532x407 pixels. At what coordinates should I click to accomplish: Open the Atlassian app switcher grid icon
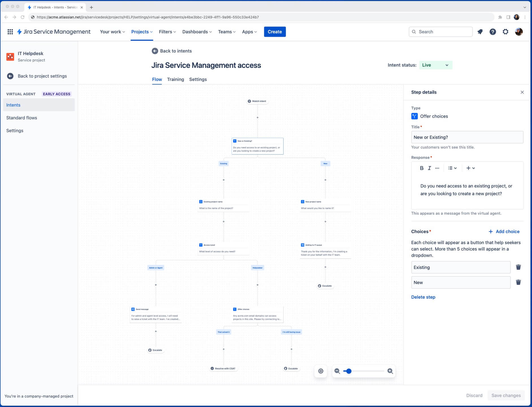tap(10, 32)
